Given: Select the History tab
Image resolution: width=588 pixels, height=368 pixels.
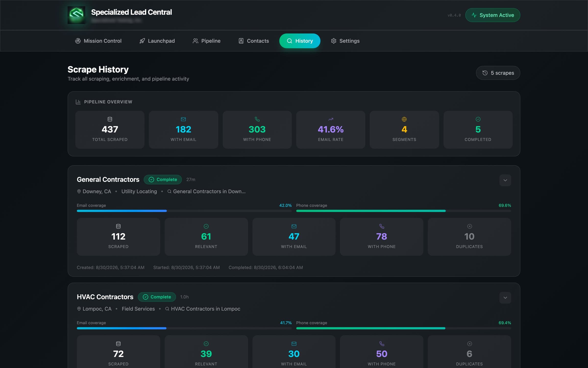Looking at the screenshot, I should (x=300, y=41).
